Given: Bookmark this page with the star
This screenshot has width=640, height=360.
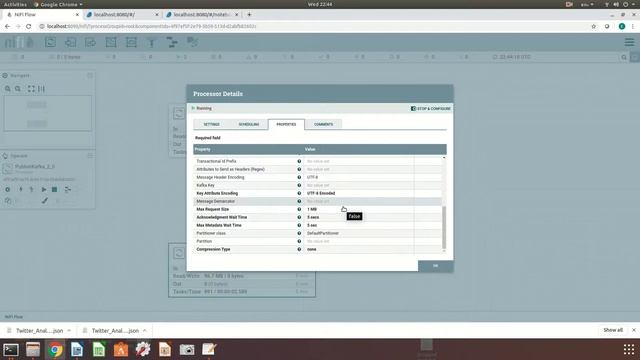Looking at the screenshot, I should [x=593, y=26].
